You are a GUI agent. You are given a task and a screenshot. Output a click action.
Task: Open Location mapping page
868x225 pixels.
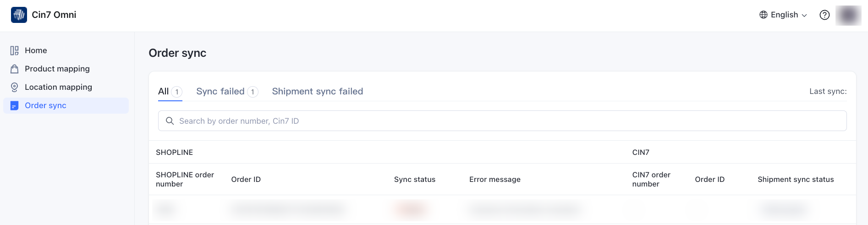coord(58,87)
